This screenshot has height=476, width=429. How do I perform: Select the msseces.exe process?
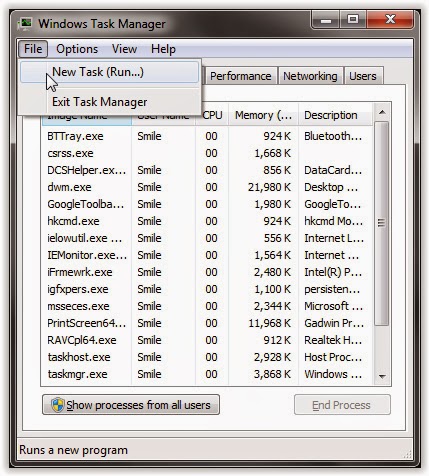coord(207,306)
